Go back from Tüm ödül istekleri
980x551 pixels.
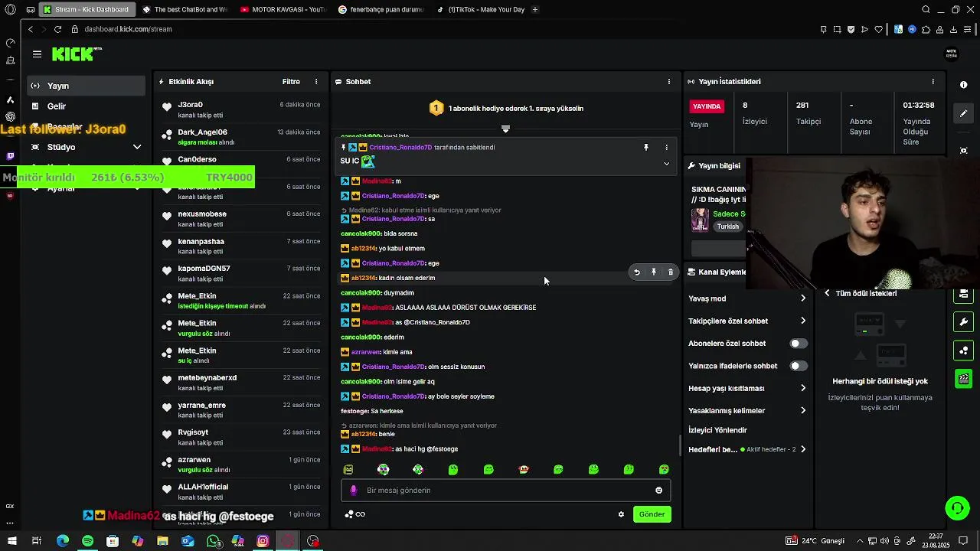coord(827,294)
